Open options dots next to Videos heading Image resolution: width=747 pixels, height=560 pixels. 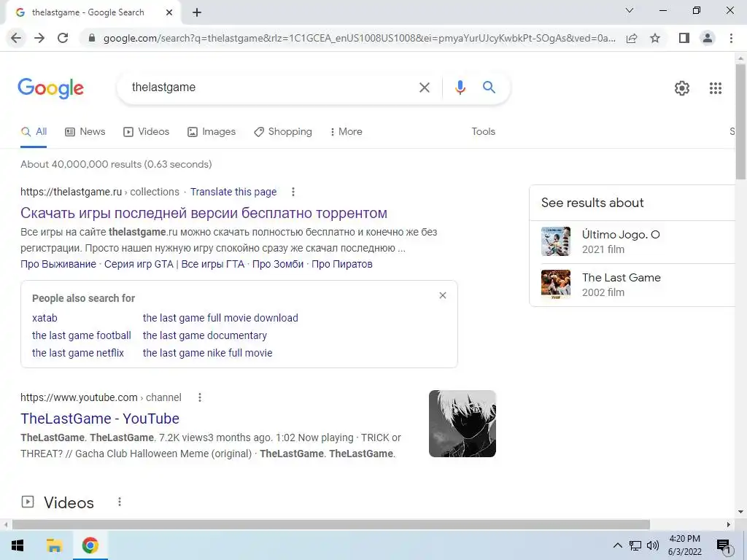point(120,502)
